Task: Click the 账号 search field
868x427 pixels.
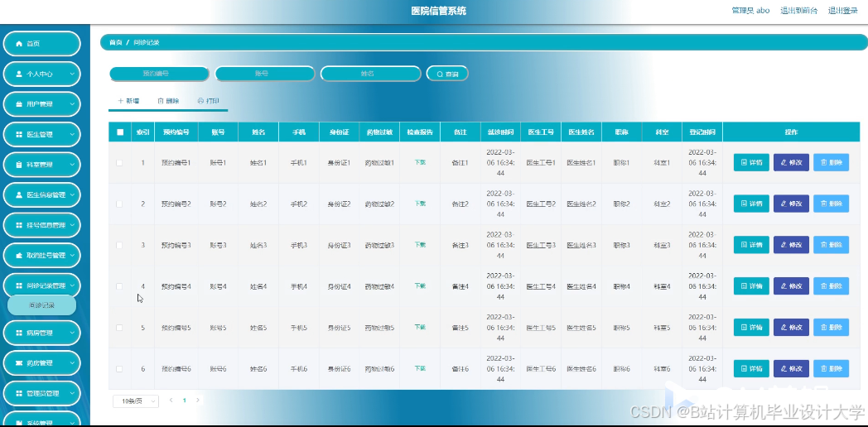Action: tap(265, 74)
